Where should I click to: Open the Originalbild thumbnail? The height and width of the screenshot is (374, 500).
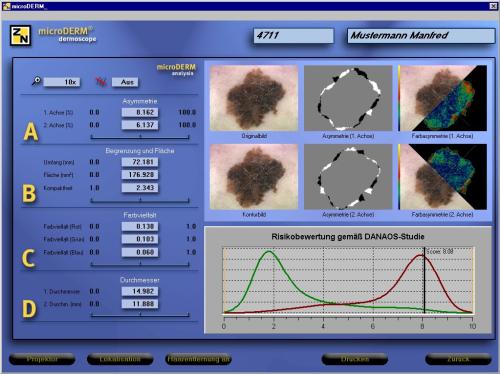coord(254,98)
